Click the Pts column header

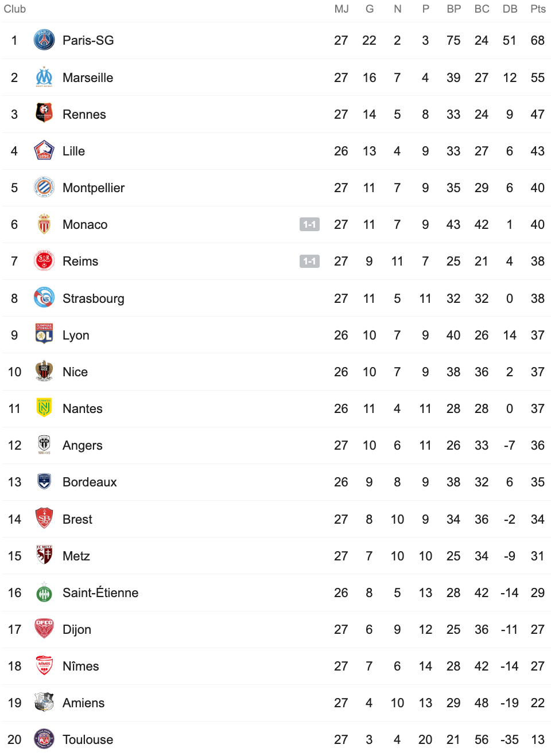538,9
